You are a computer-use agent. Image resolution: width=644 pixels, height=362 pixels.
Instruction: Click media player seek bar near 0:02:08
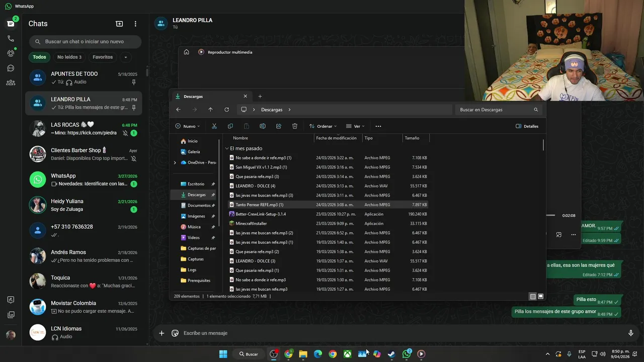551,215
